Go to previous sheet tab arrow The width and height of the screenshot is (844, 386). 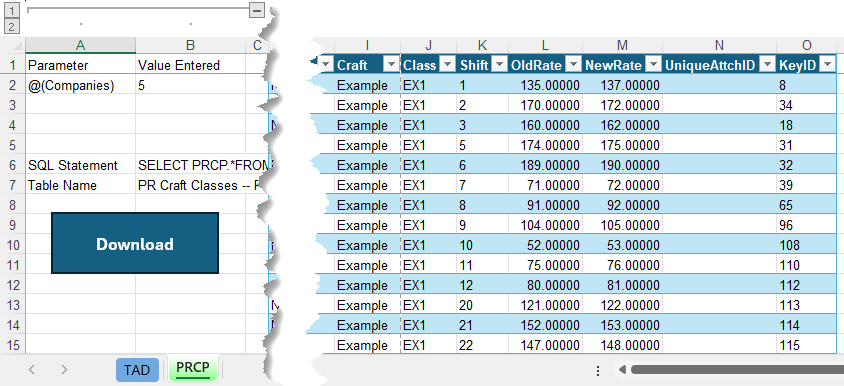[x=32, y=369]
